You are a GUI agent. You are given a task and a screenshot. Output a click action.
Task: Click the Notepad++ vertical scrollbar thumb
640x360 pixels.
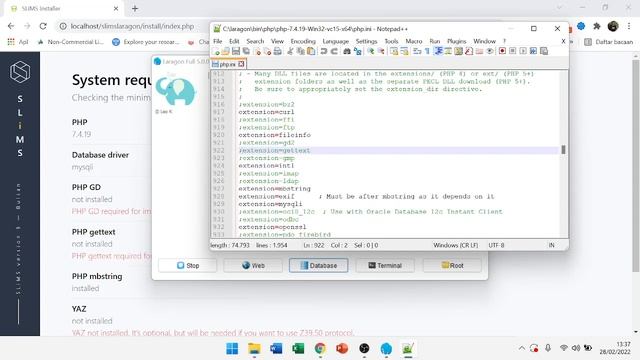click(563, 150)
